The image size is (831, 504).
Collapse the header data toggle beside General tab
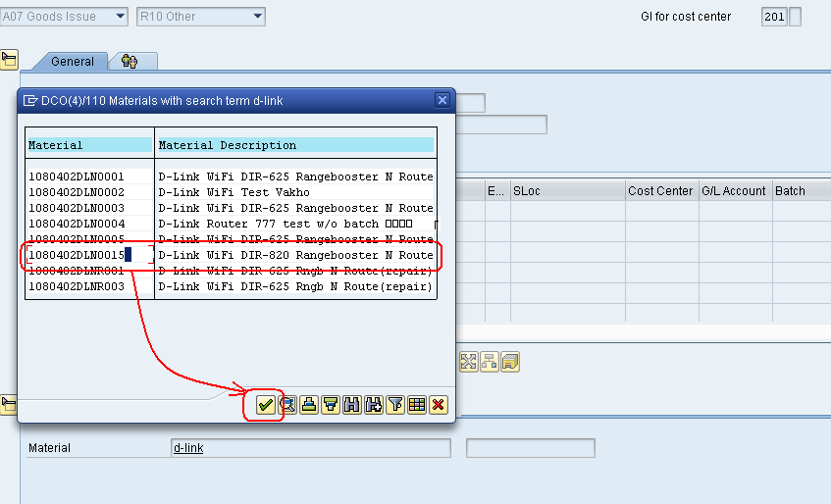click(9, 61)
